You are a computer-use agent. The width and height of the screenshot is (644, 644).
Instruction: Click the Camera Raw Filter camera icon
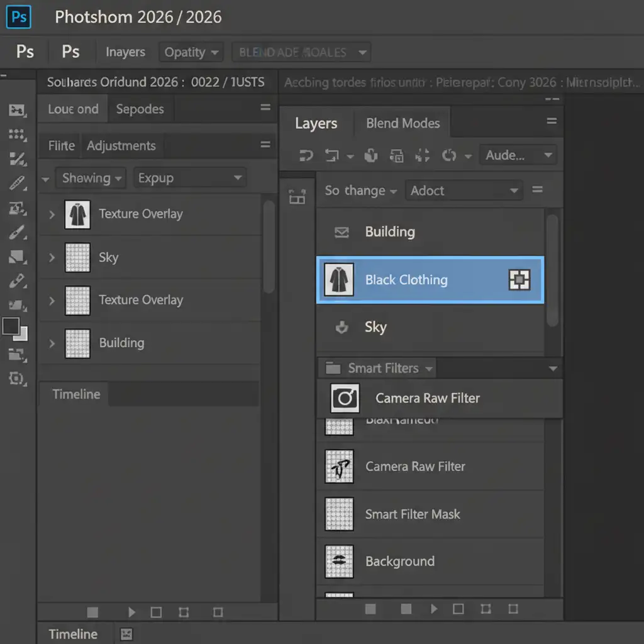(x=345, y=398)
